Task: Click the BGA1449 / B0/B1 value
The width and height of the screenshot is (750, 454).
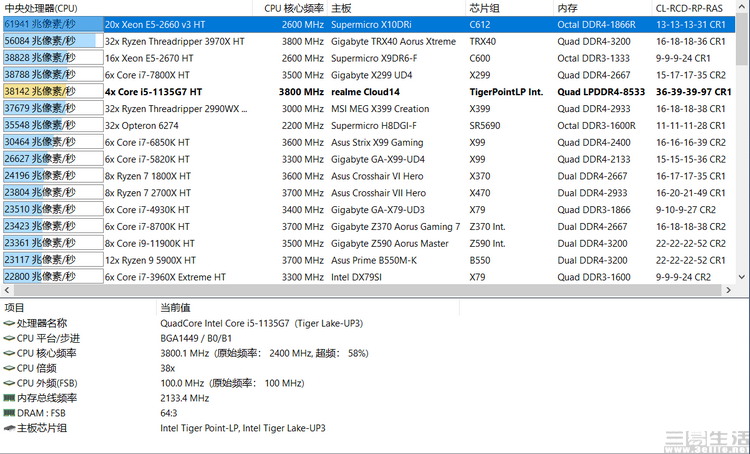Action: click(x=196, y=338)
